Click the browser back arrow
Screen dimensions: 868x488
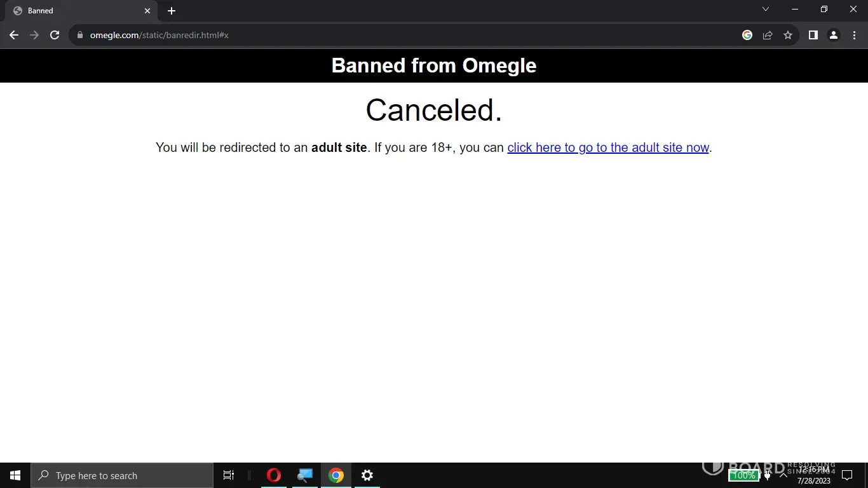pos(14,35)
